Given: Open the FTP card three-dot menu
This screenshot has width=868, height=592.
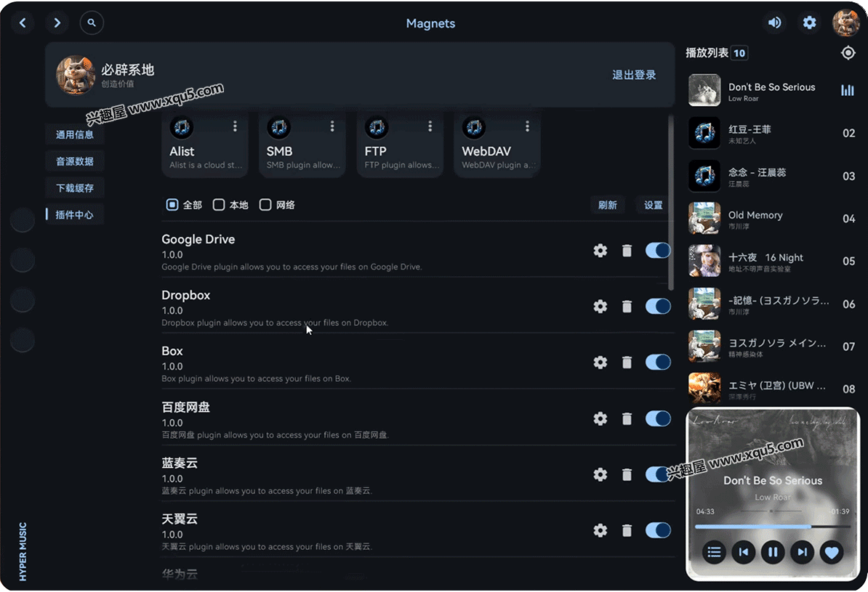Looking at the screenshot, I should click(430, 126).
